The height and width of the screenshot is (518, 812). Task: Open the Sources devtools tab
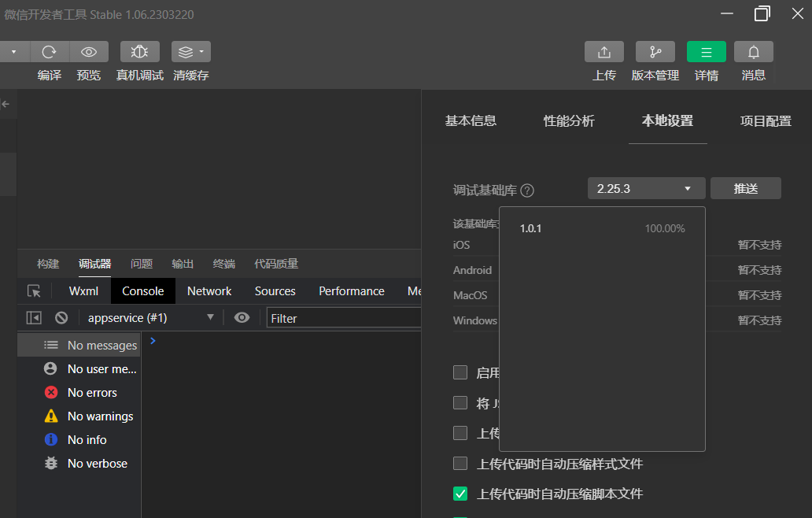[275, 291]
